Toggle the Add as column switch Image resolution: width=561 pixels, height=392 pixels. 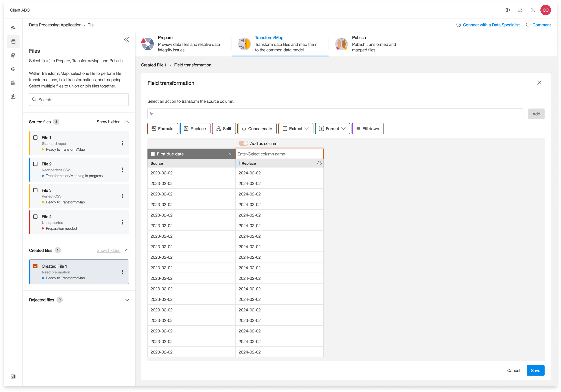[x=243, y=143]
